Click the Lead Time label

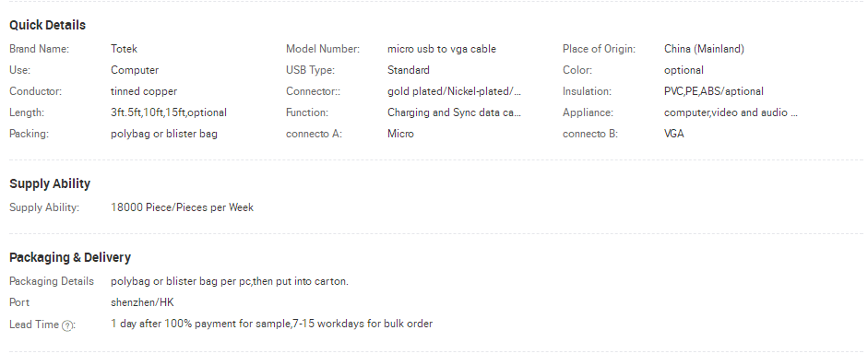34,324
